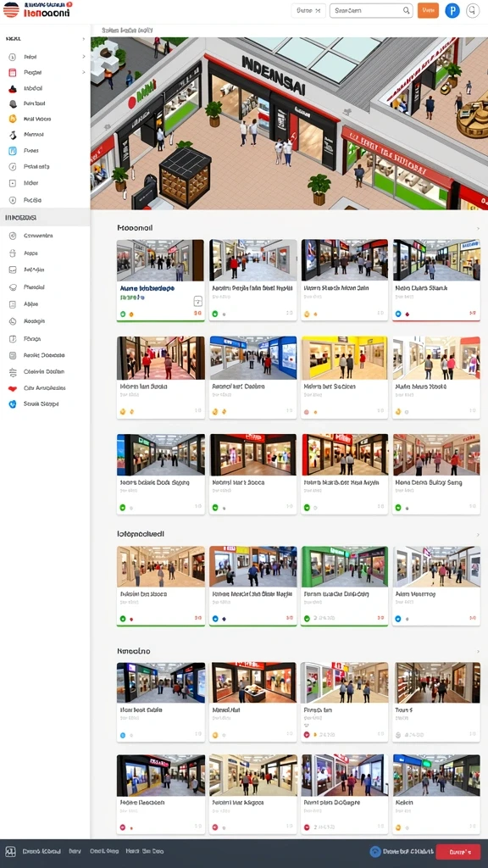Expand the chevron beside the red calendar sidebar item
The image size is (488, 868).
click(x=84, y=72)
